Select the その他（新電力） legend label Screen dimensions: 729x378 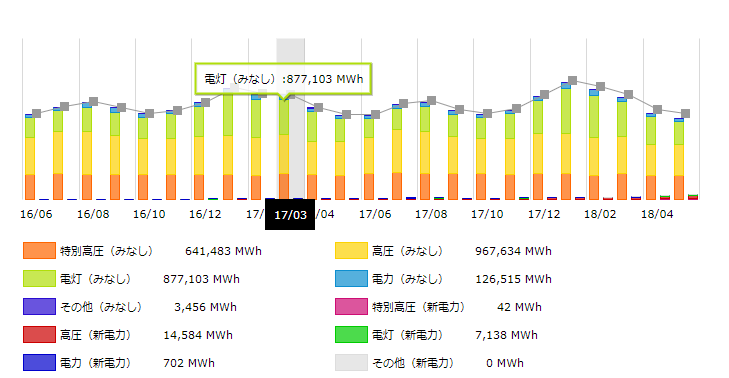pos(413,363)
